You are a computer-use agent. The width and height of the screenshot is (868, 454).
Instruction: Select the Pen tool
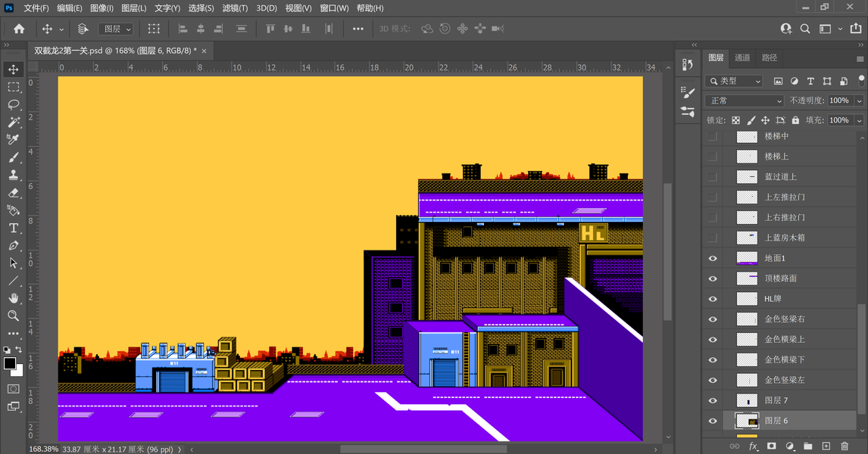click(14, 245)
